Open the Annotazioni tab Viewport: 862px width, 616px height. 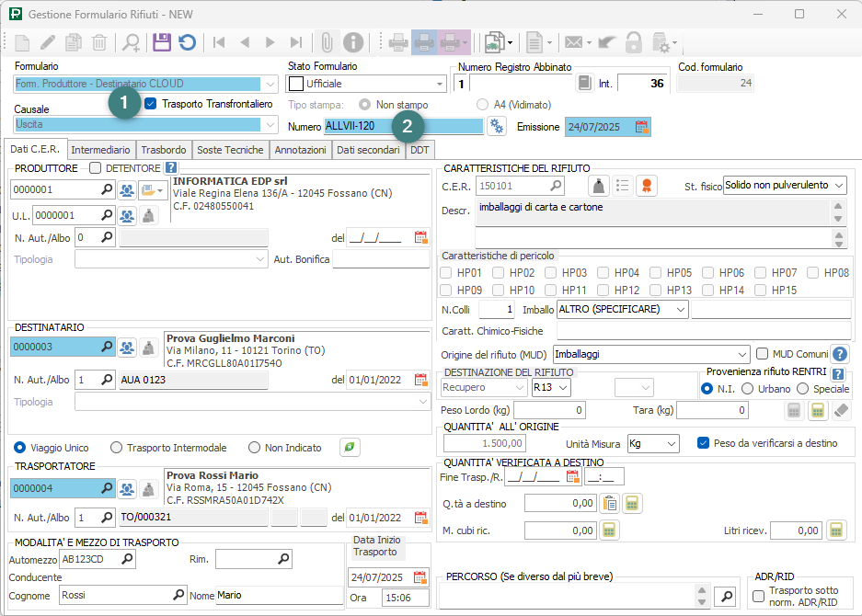300,150
